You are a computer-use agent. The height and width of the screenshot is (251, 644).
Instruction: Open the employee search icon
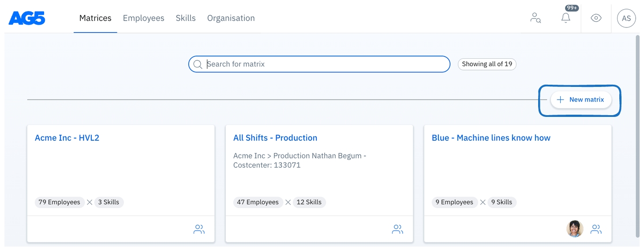click(535, 18)
